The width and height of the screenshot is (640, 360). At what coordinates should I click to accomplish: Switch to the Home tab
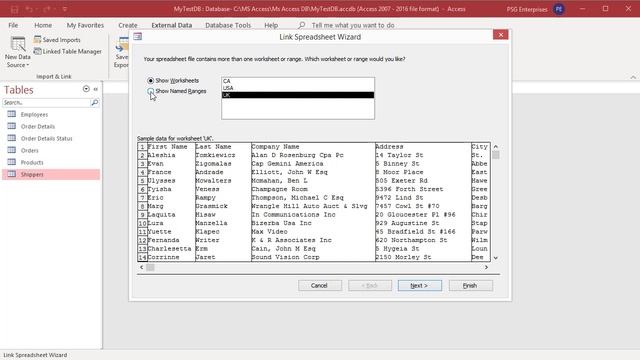point(43,25)
